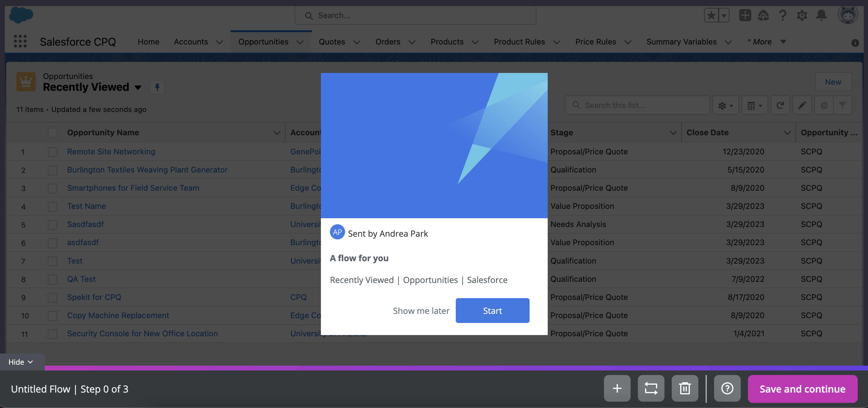The image size is (868, 408).
Task: Go to the Home tab
Action: click(x=148, y=42)
